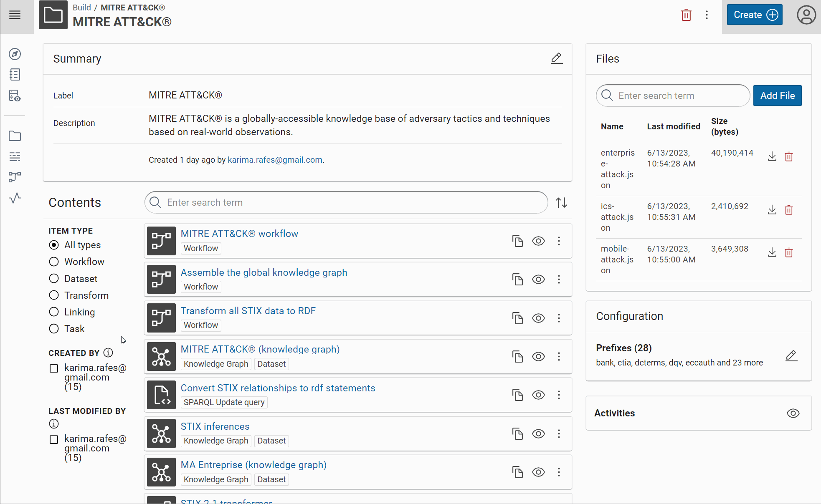The width and height of the screenshot is (821, 504).
Task: Click the compass explore icon in sidebar
Action: pyautogui.click(x=15, y=54)
